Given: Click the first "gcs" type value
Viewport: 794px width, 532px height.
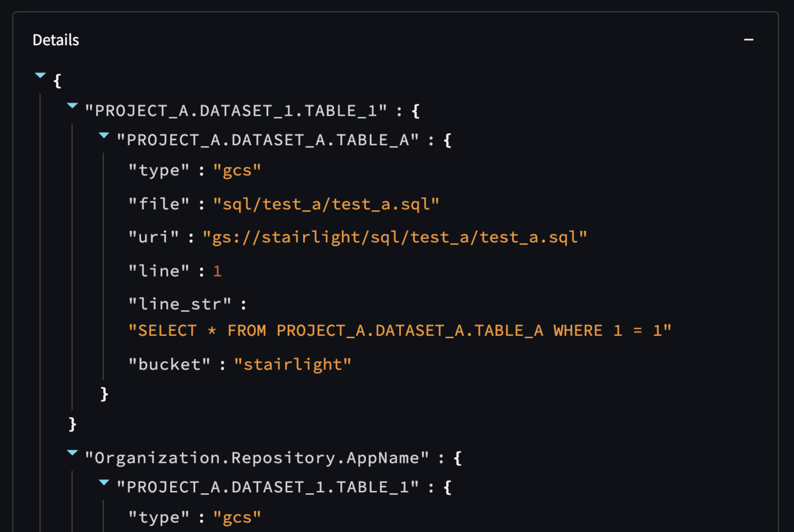Looking at the screenshot, I should (x=237, y=171).
